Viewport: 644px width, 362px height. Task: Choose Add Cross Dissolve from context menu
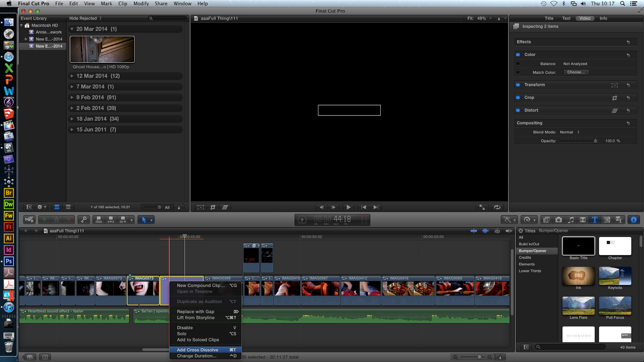tap(205, 350)
